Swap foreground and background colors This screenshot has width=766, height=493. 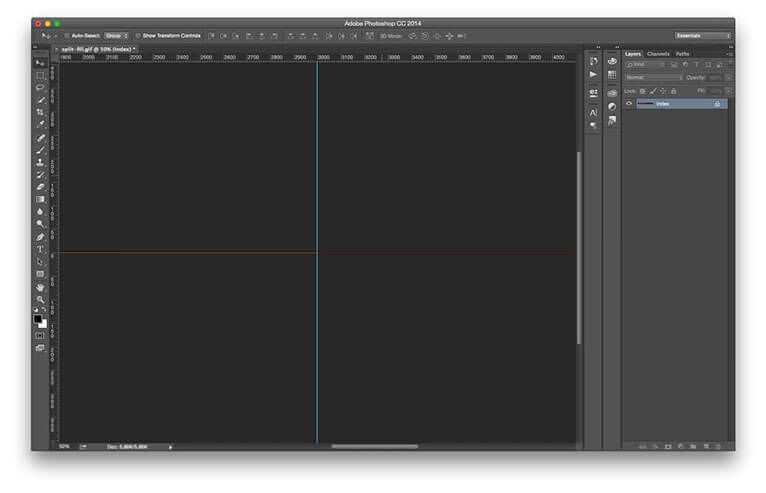pos(44,309)
